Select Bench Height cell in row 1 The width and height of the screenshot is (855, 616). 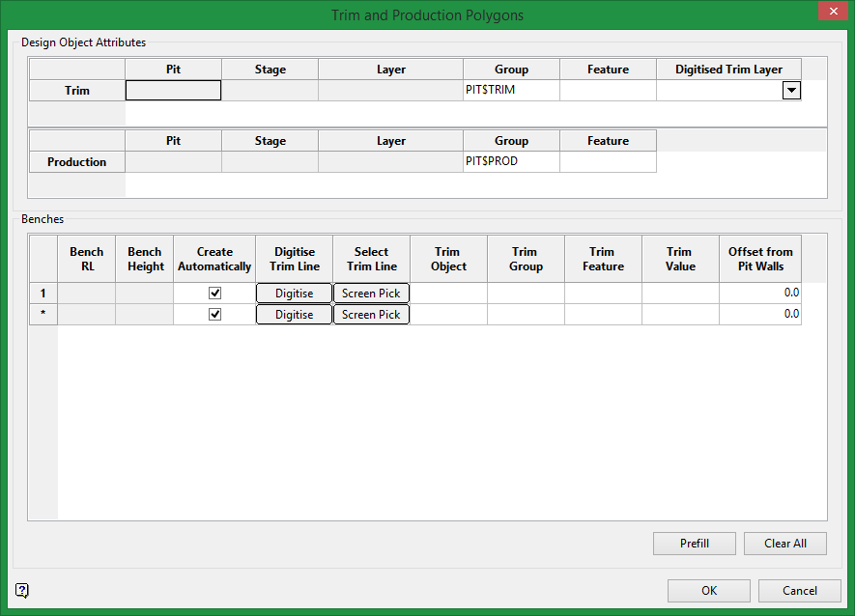click(x=145, y=294)
